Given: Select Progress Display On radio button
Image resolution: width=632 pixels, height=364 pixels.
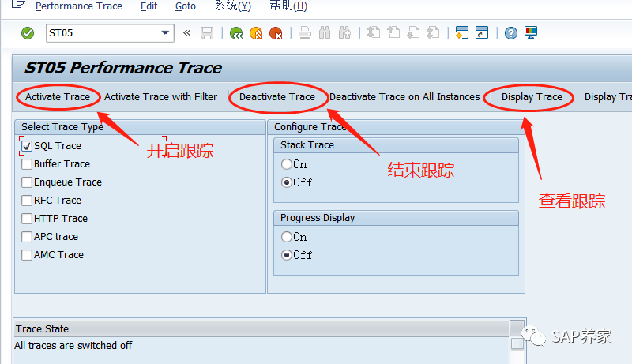Looking at the screenshot, I should 287,236.
